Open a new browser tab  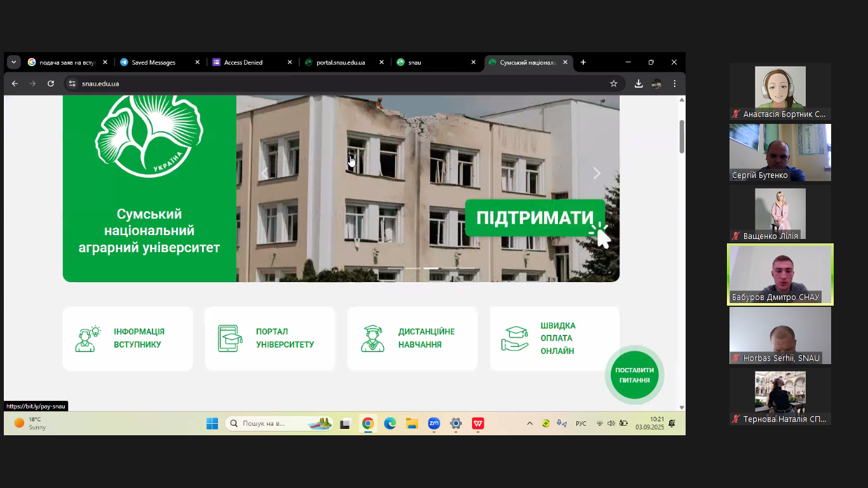click(583, 62)
